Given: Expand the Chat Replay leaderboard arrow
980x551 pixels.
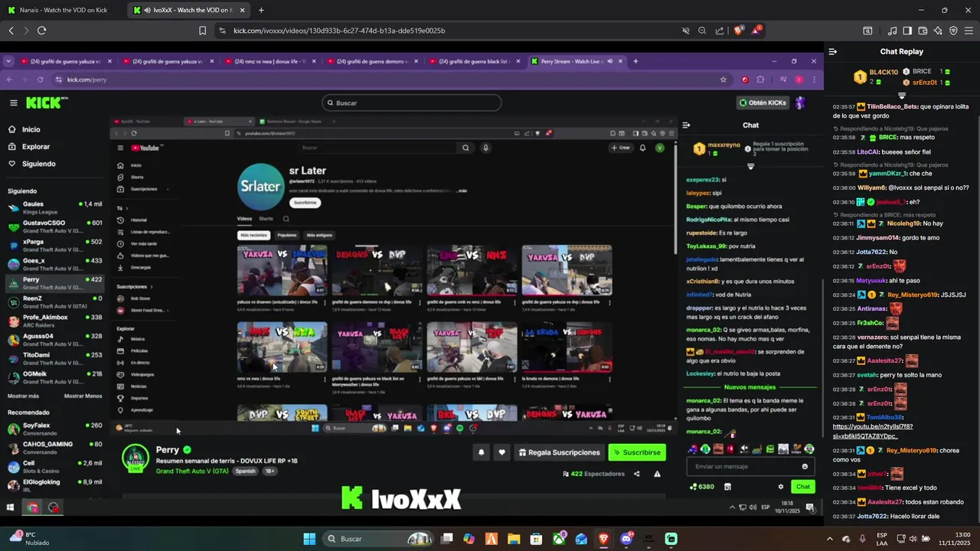Looking at the screenshot, I should click(x=902, y=96).
